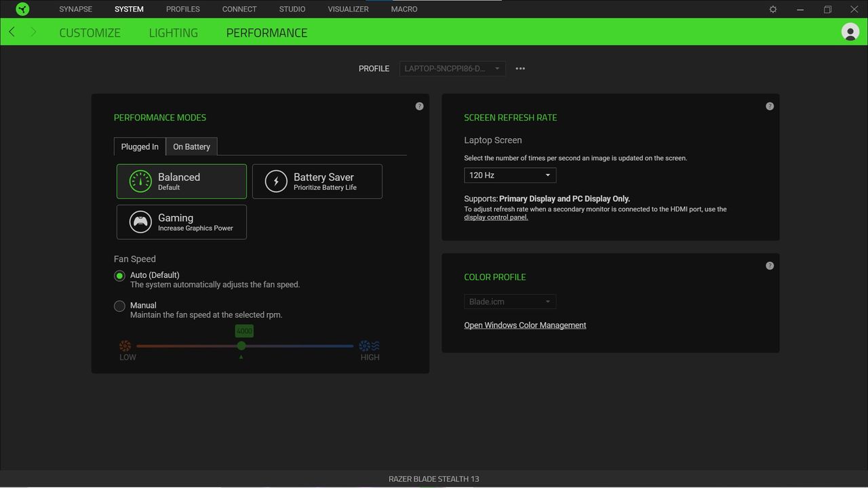
Task: Open the Blade.icm color profile dropdown
Action: pyautogui.click(x=510, y=302)
